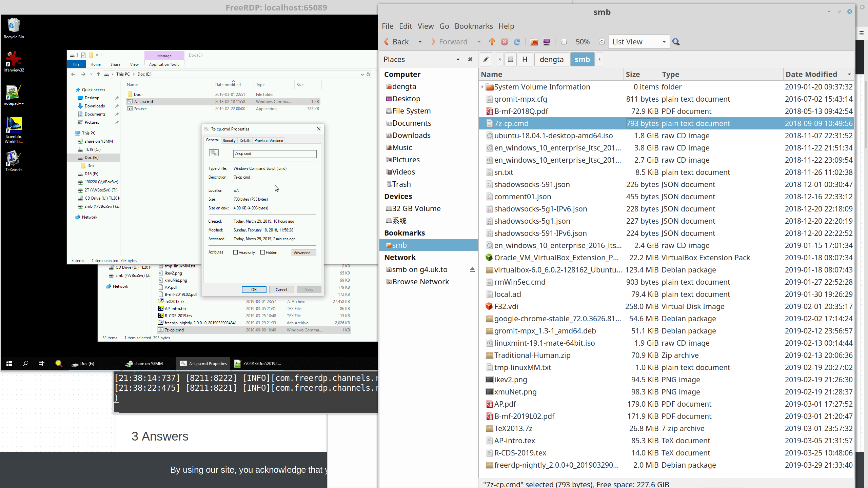Go up to parent folder in file manager

coord(491,42)
